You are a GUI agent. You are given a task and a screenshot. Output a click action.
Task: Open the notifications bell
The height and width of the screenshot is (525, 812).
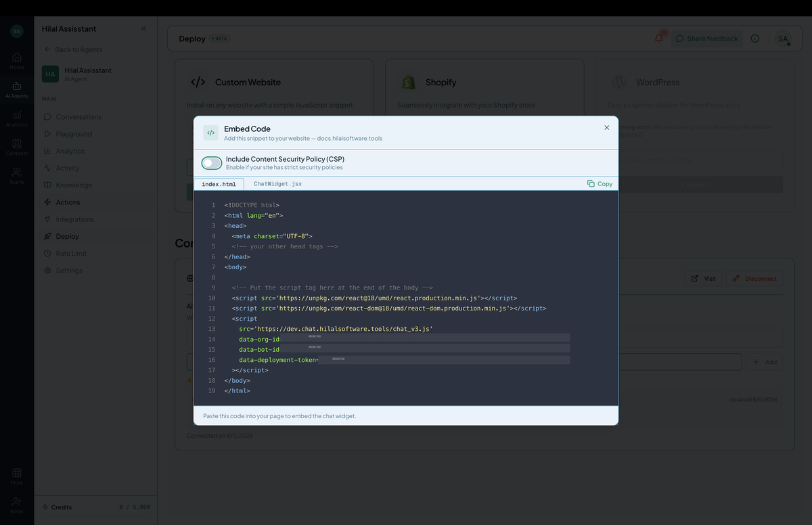[x=659, y=39]
